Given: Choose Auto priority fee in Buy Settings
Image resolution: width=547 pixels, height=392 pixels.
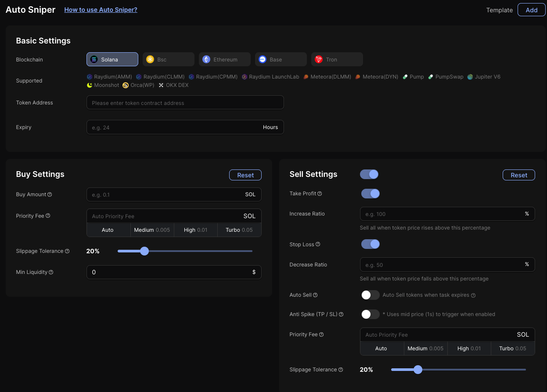Looking at the screenshot, I should 108,230.
